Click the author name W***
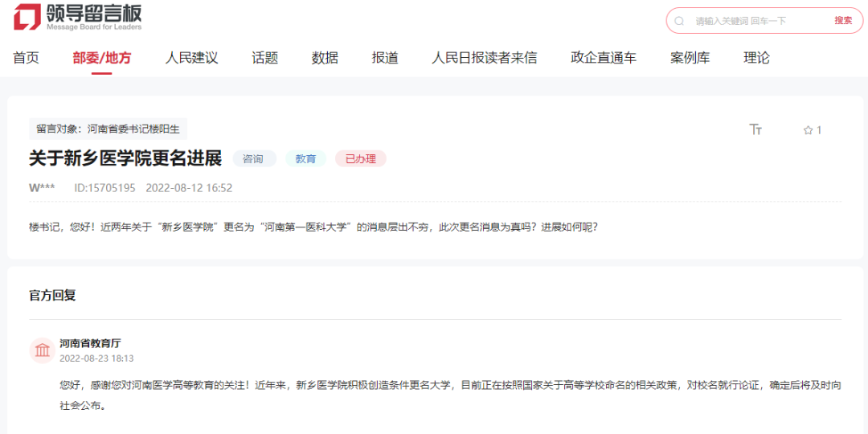 coord(42,187)
